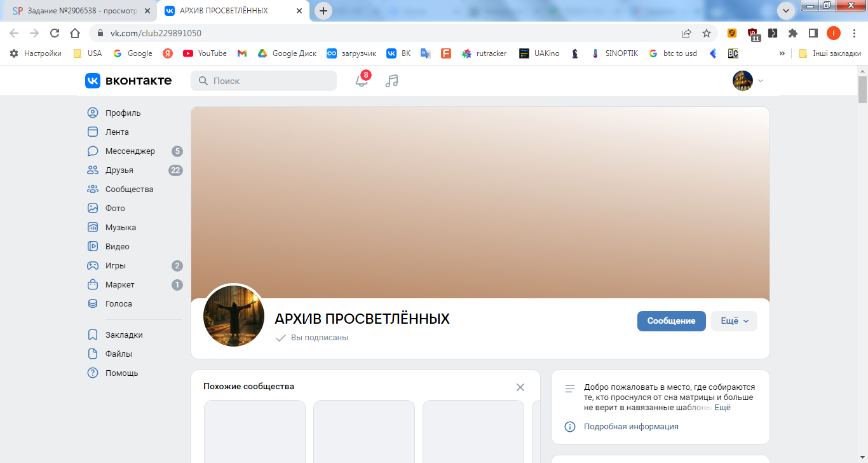Open Профиль in the left sidebar
868x463 pixels.
123,113
